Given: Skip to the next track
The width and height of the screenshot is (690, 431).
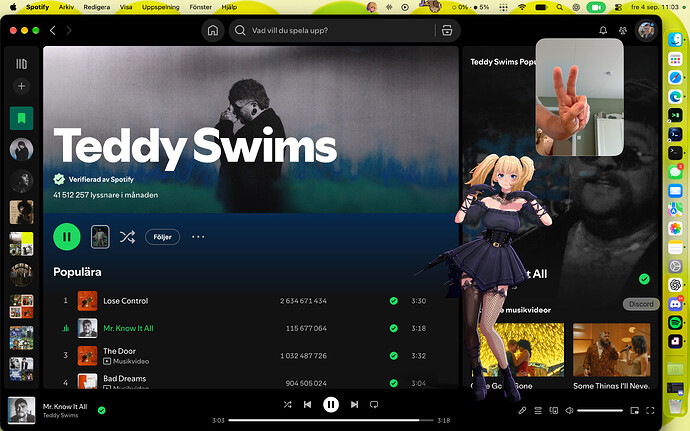Looking at the screenshot, I should [354, 404].
